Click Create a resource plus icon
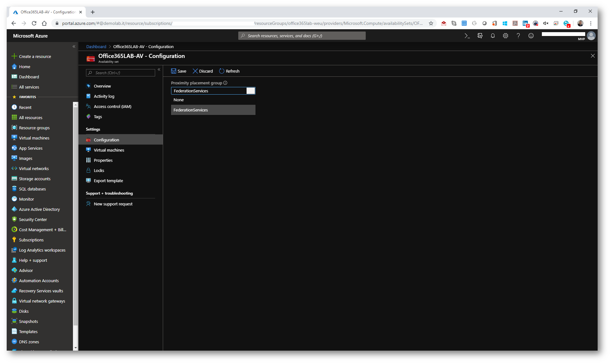Viewport: 611px width, 364px height. (x=14, y=56)
